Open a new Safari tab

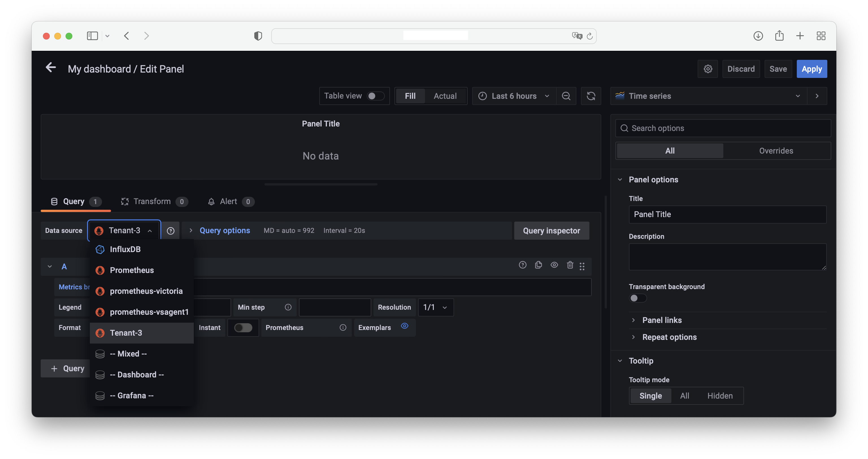click(x=800, y=36)
